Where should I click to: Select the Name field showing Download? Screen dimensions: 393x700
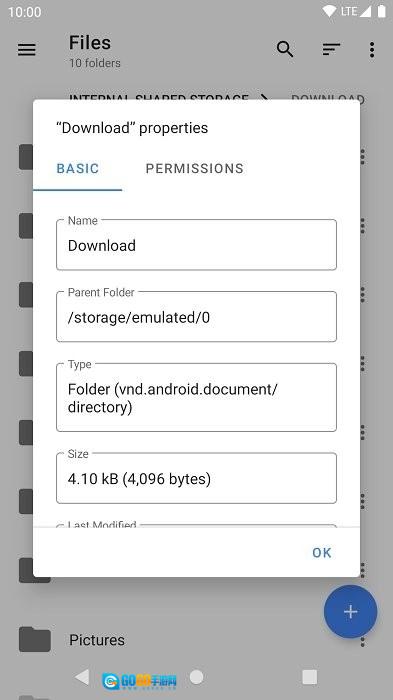(x=196, y=245)
